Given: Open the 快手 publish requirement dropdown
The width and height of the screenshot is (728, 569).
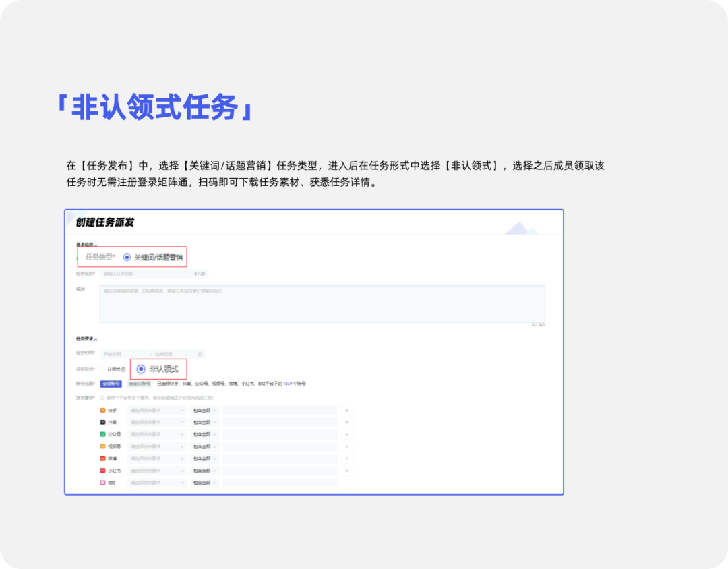Looking at the screenshot, I should (157, 411).
